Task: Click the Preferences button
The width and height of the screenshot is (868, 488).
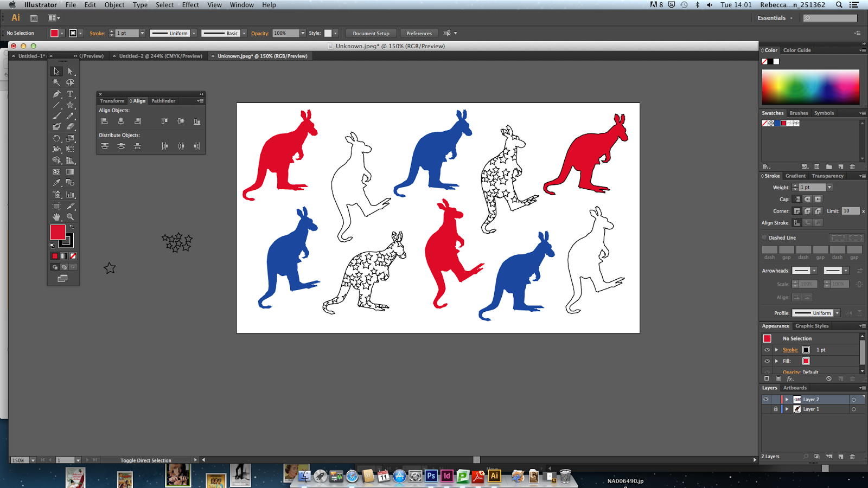Action: click(419, 33)
